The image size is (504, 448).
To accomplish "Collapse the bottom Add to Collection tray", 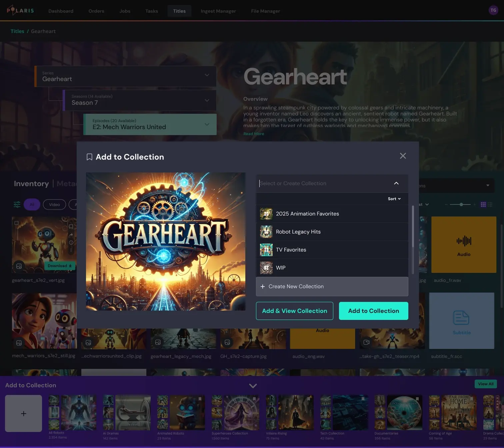I will (253, 386).
